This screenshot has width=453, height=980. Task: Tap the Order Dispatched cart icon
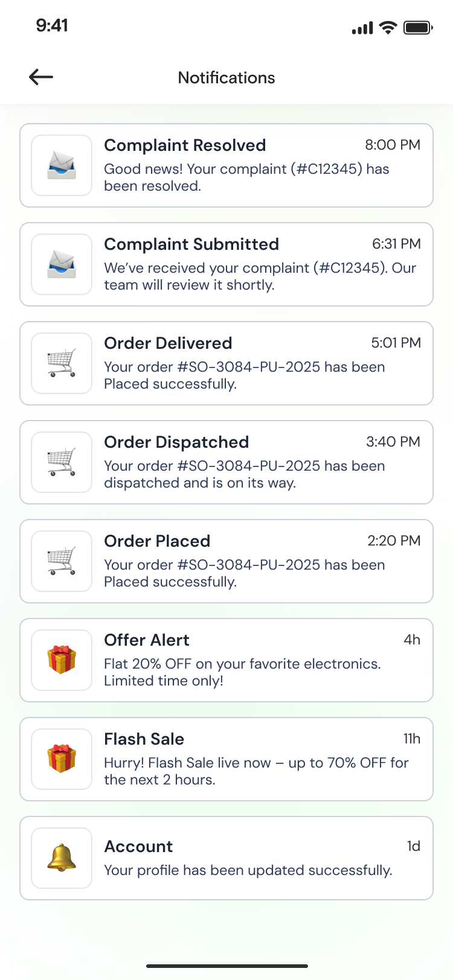click(x=62, y=462)
